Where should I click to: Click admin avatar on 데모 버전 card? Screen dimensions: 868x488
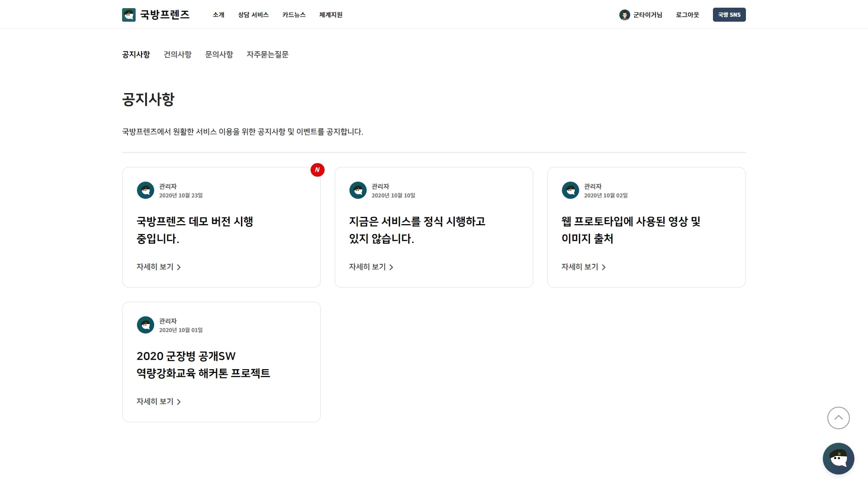point(146,190)
